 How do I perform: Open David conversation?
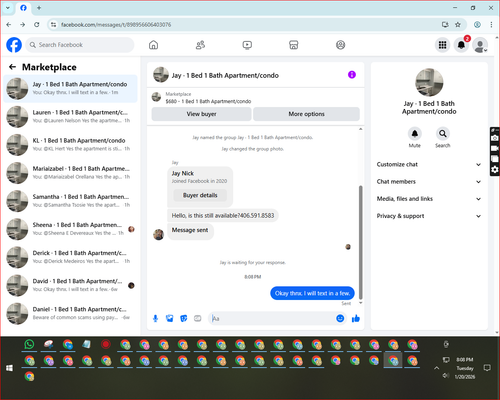(70, 285)
